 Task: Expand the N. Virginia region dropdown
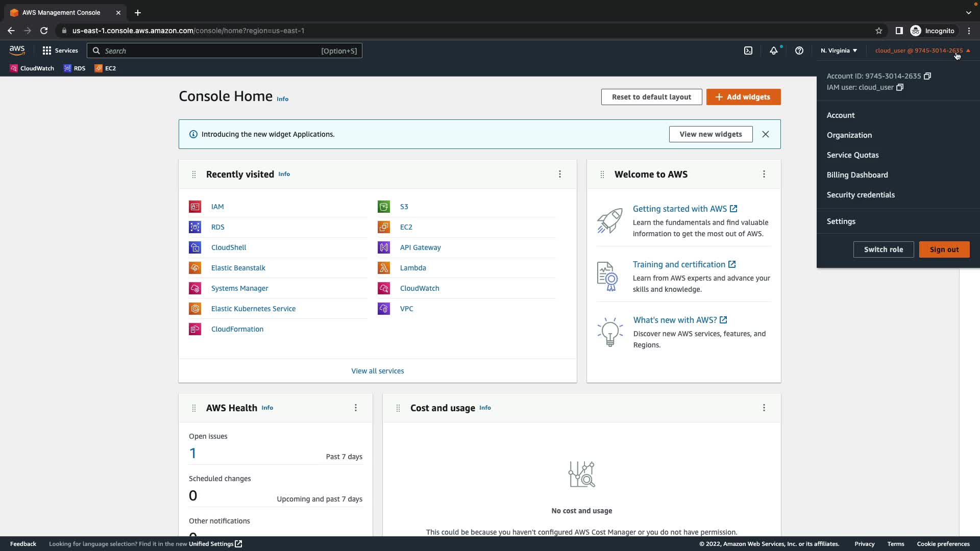839,51
